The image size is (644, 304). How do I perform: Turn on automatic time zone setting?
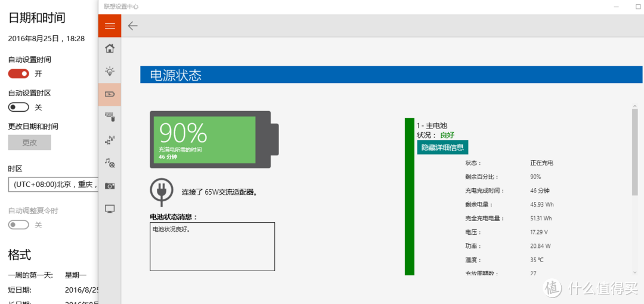click(x=18, y=108)
